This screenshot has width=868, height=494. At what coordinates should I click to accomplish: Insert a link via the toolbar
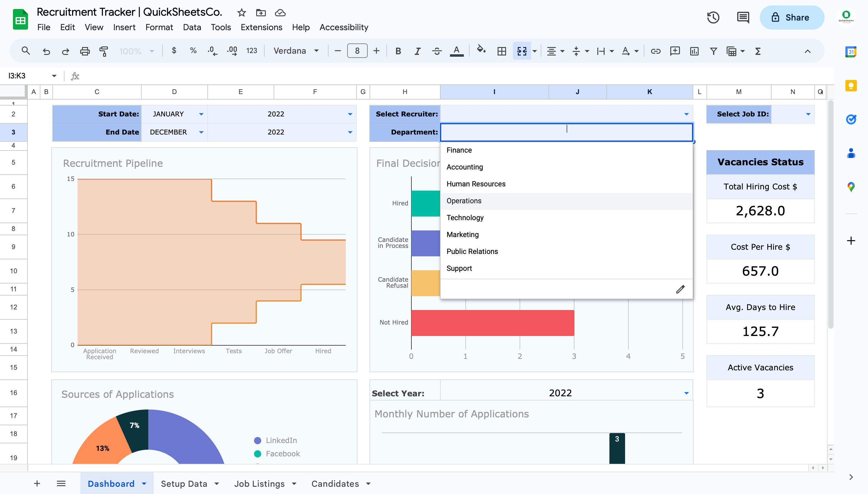pyautogui.click(x=655, y=51)
